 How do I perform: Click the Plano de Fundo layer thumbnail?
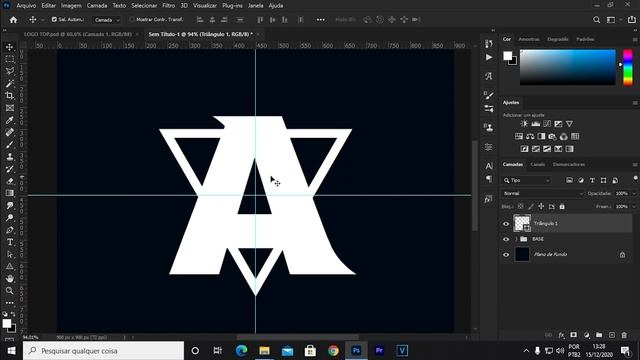(522, 254)
